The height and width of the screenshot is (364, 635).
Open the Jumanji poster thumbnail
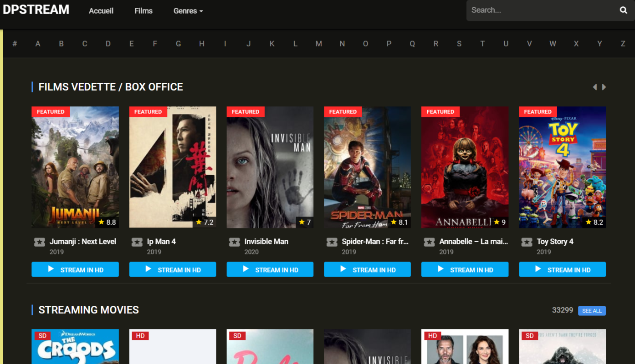[75, 167]
